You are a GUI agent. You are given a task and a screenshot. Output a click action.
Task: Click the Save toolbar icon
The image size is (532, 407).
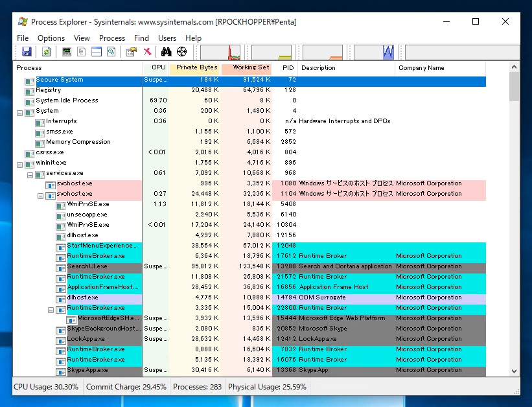point(27,51)
